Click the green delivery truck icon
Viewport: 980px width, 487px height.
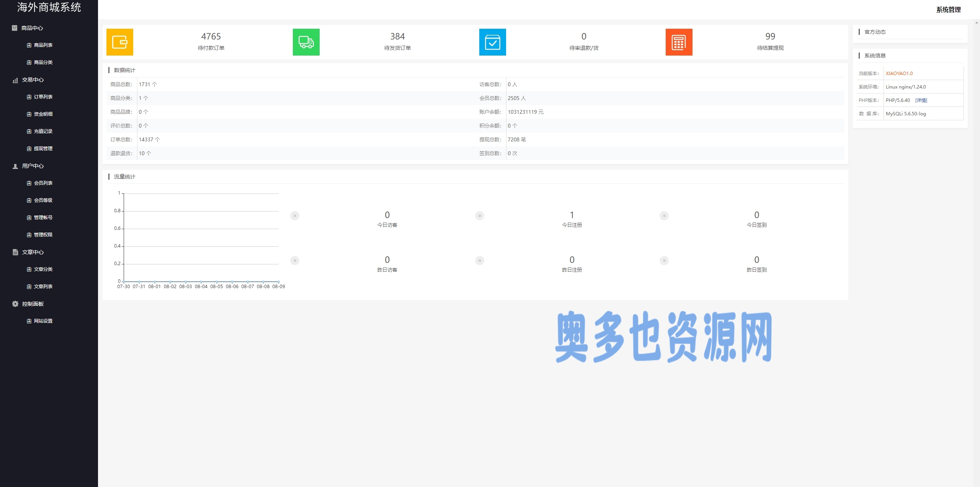tap(306, 42)
